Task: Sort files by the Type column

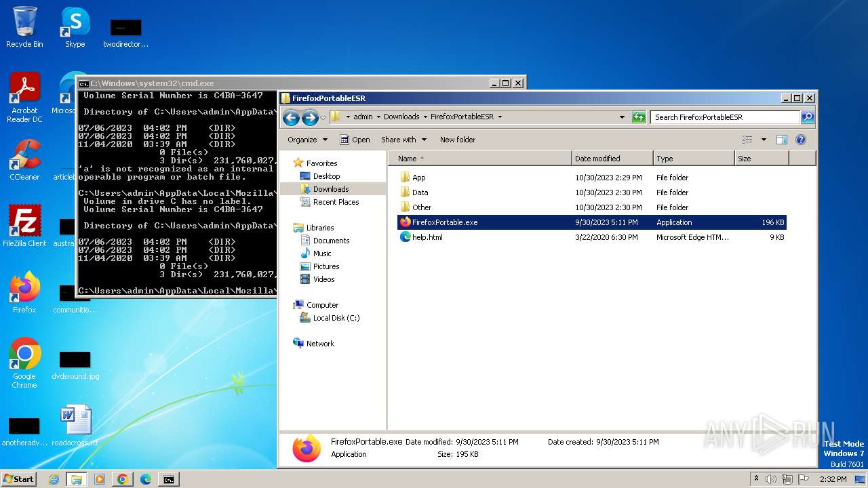Action: coord(694,159)
